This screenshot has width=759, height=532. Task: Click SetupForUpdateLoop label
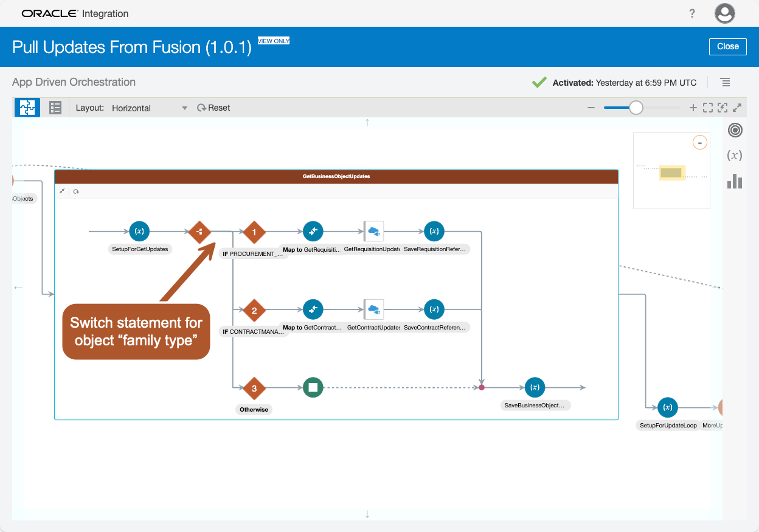tap(668, 426)
